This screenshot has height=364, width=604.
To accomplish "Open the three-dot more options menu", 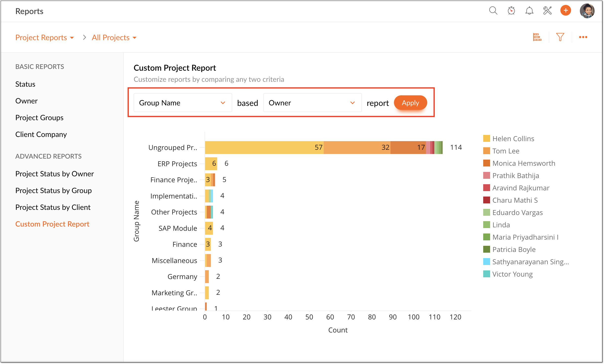I will [583, 37].
